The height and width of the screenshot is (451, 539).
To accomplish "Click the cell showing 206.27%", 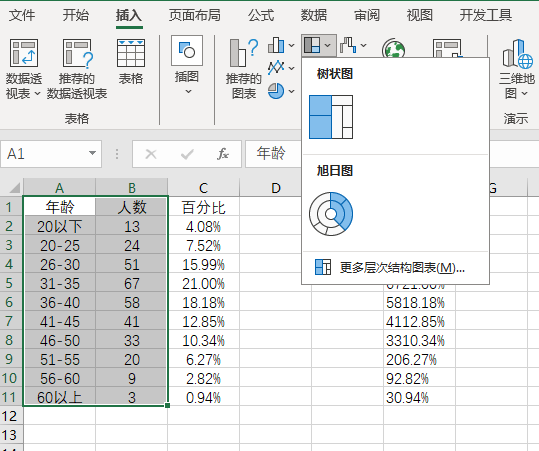I will (x=419, y=360).
